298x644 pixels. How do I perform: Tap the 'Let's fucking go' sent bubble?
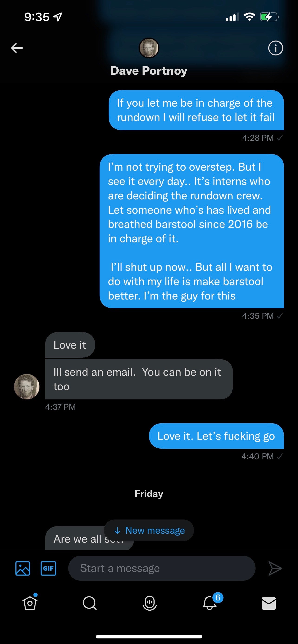click(x=216, y=436)
